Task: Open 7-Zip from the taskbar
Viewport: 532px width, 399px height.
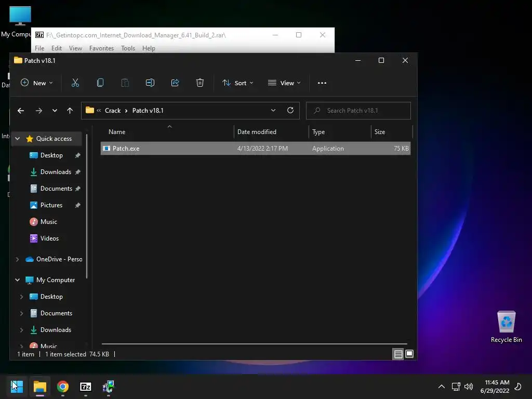Action: (x=86, y=387)
